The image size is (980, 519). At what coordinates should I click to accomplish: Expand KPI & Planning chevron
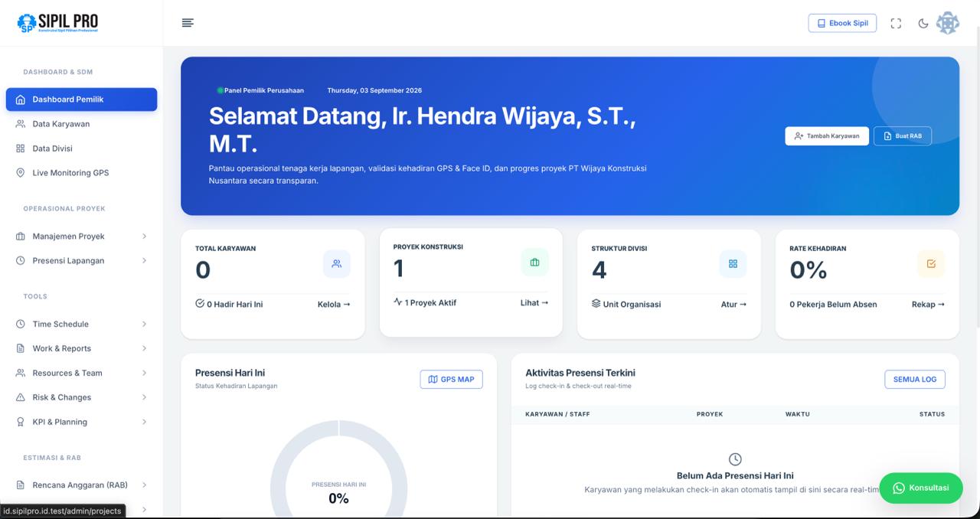[x=144, y=423]
